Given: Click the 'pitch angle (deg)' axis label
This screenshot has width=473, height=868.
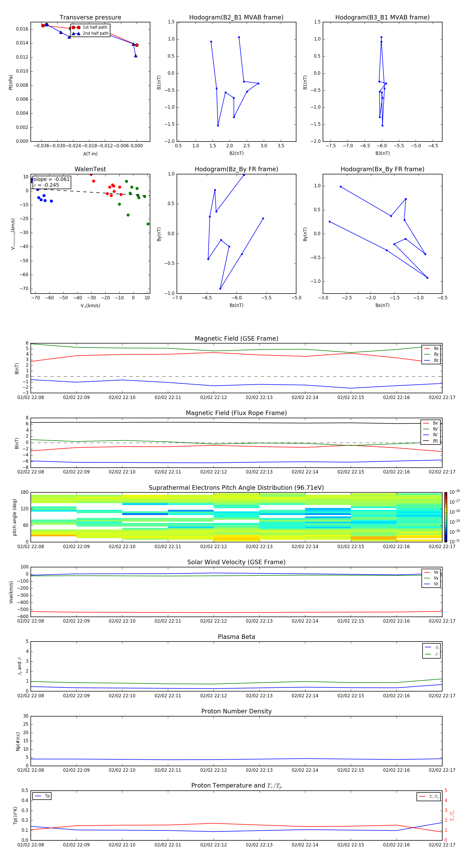Looking at the screenshot, I should tap(14, 517).
